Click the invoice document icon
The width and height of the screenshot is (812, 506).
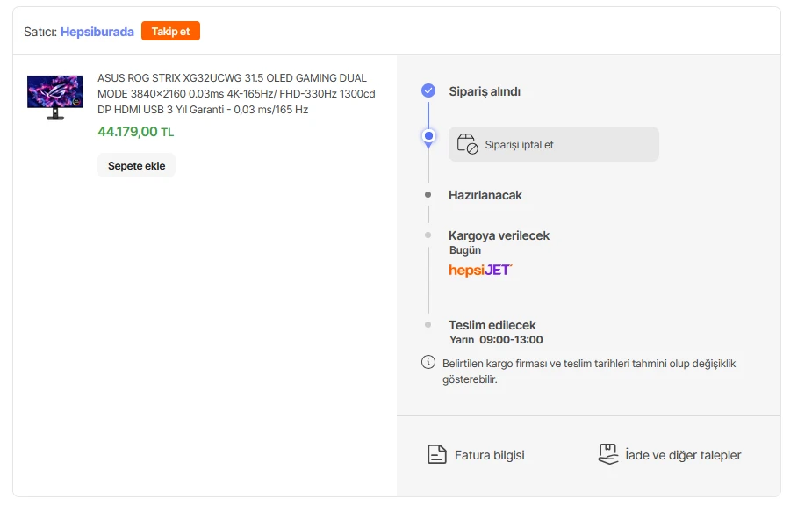(436, 454)
